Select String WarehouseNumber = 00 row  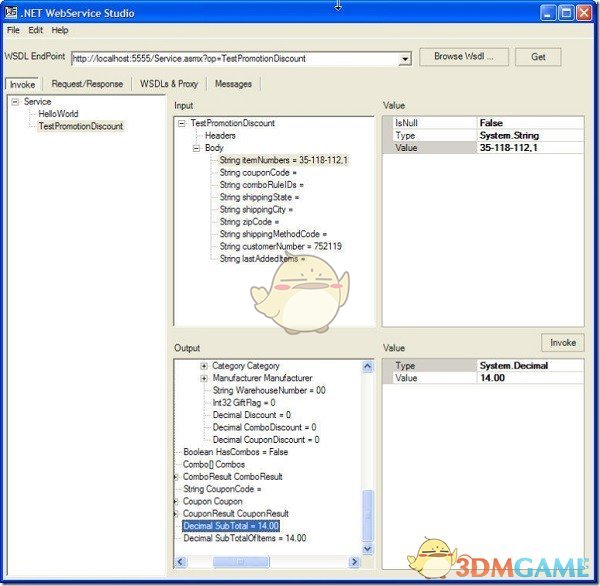(269, 390)
